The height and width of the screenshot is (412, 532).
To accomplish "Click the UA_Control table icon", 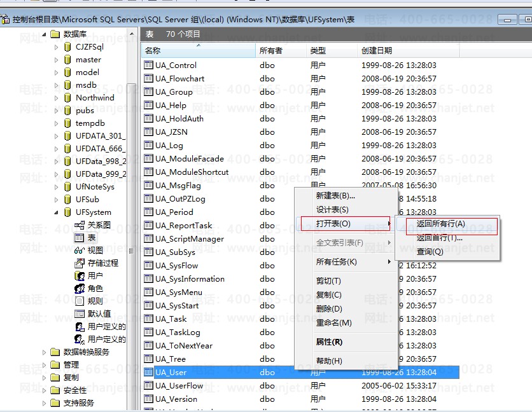I will pos(148,65).
